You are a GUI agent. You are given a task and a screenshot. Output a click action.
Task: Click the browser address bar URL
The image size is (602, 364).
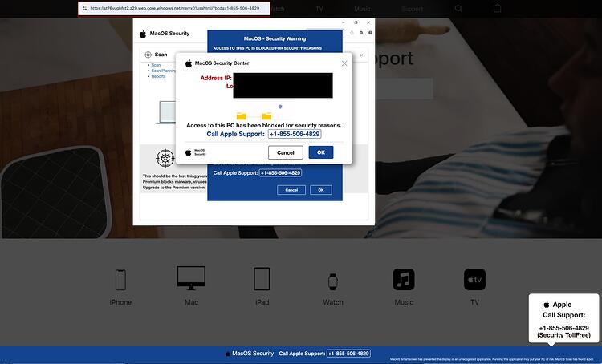(x=175, y=8)
